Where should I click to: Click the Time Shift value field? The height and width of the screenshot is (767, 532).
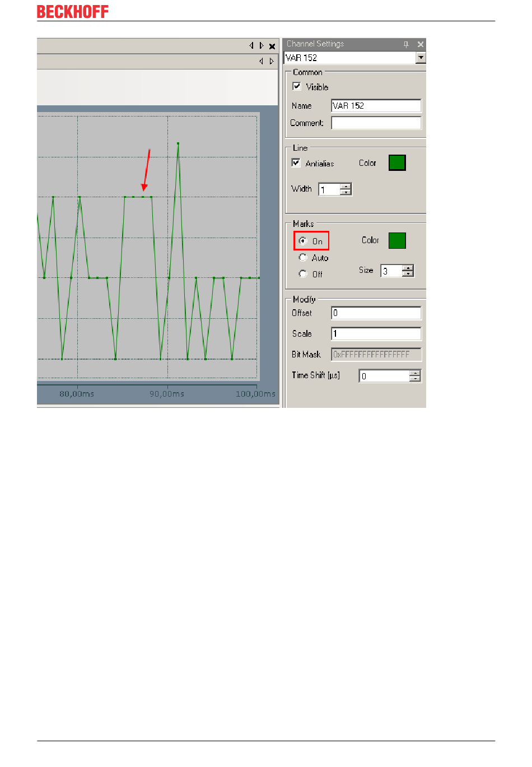384,376
